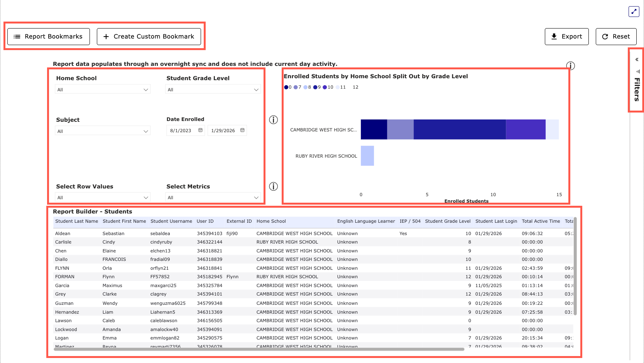Viewport: 644px width, 363px height.
Task: Click the info icon above the chart
Action: (x=570, y=66)
